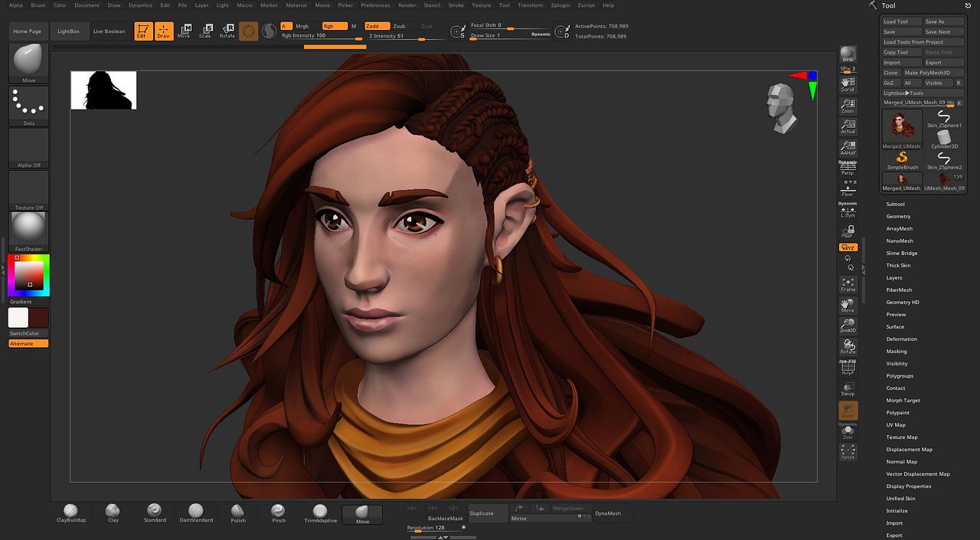Toggle PolyF polyframe display

pos(848,368)
